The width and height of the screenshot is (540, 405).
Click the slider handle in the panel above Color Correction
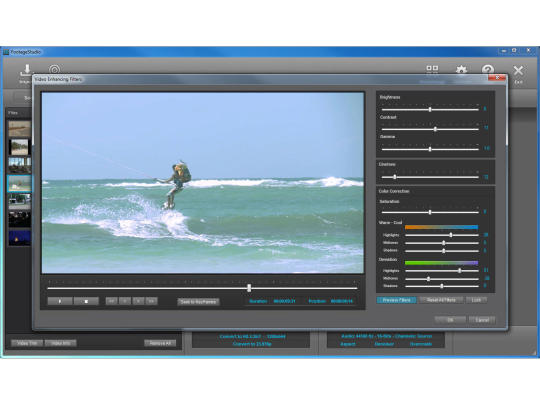(x=395, y=177)
